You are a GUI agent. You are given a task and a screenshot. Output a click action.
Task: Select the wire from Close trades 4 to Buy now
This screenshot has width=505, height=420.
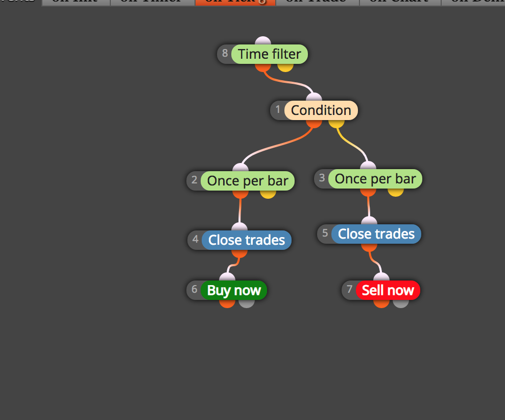(x=233, y=265)
